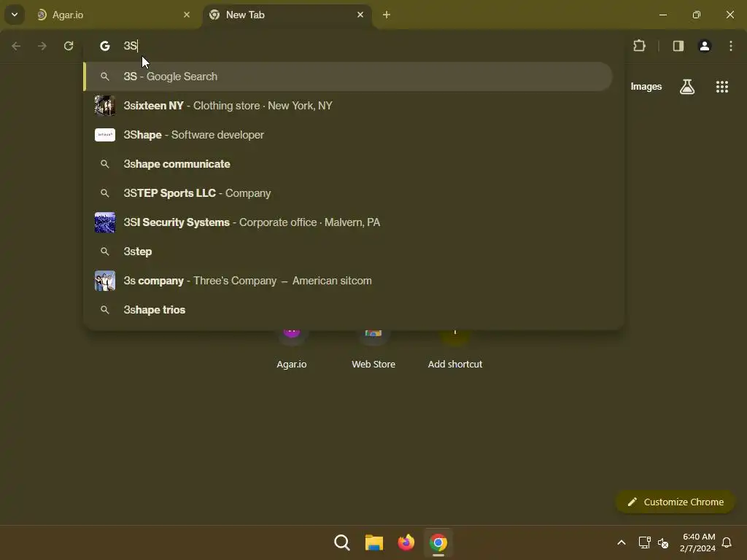Open File Explorer from taskbar

click(374, 542)
